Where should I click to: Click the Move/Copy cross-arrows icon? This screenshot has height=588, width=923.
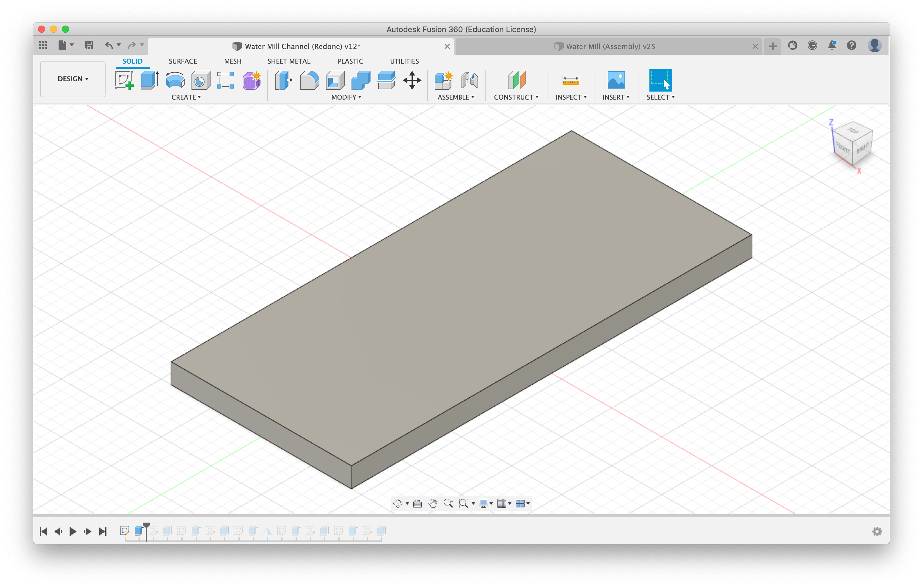pyautogui.click(x=412, y=80)
